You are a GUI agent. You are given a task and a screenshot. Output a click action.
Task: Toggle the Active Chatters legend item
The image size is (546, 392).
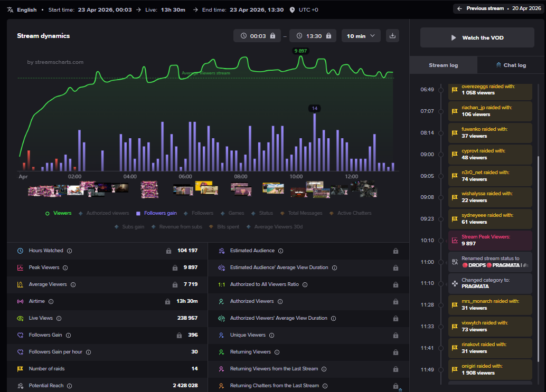coord(350,213)
